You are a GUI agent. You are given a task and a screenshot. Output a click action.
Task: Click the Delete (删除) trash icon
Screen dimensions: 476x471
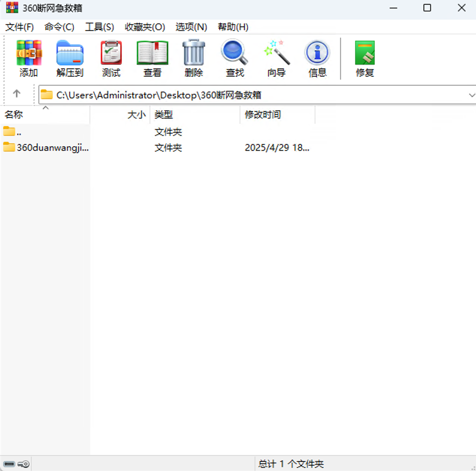(194, 58)
